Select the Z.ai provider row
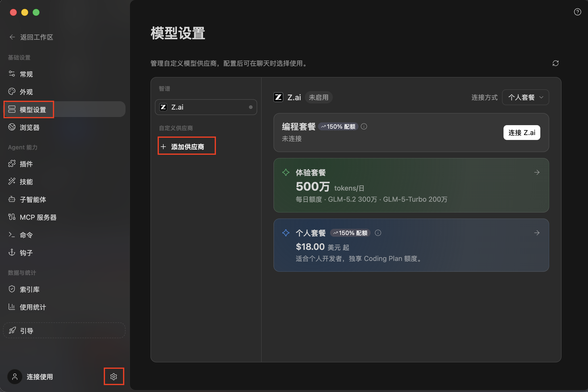 tap(206, 107)
